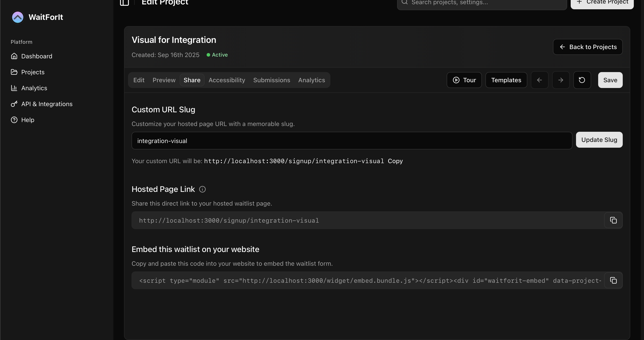Copy the embed code snippet icon
This screenshot has width=644, height=340.
(613, 280)
